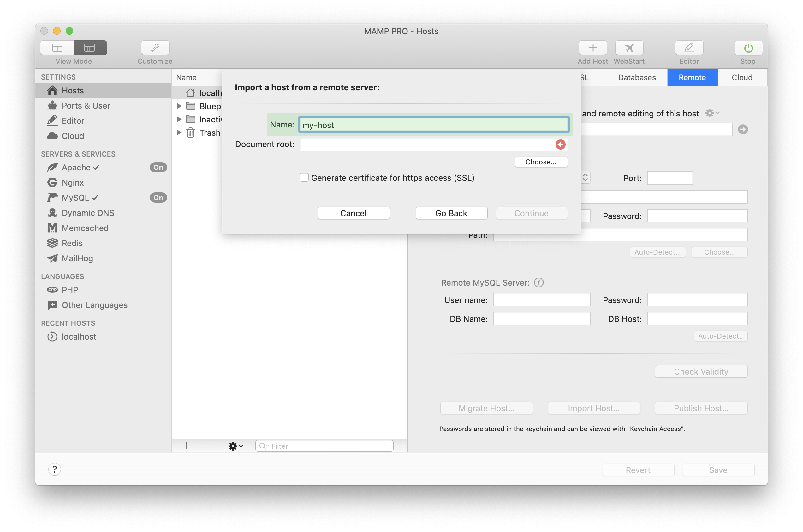Viewport: 803px width, 532px height.
Task: Expand the Trash folder in host list
Action: [x=180, y=133]
